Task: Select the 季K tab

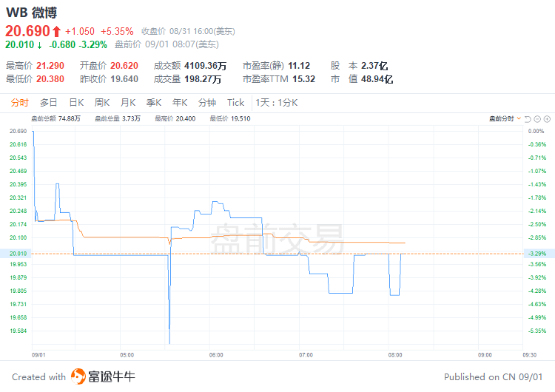Action: pyautogui.click(x=154, y=103)
